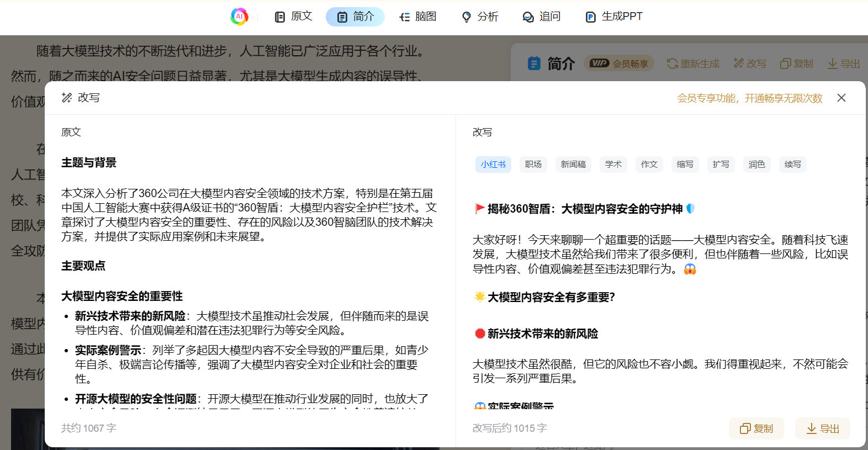Click 重新生成 in the background panel

point(694,64)
